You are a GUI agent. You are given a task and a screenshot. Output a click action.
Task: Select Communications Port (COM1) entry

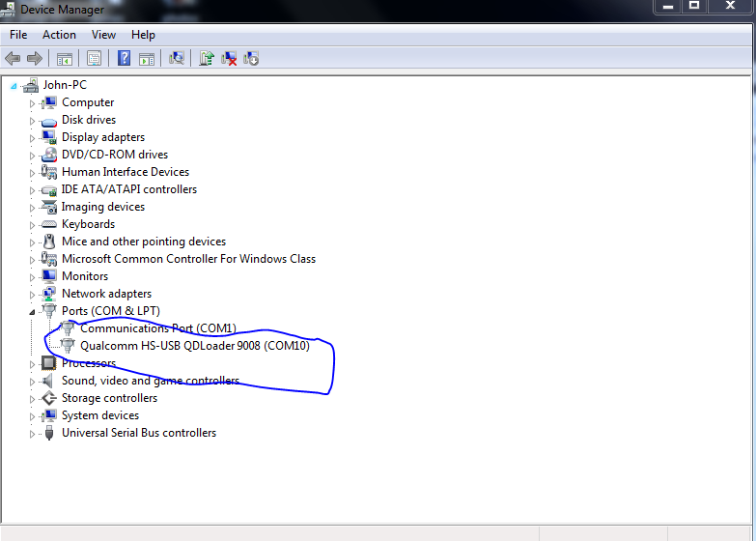click(x=158, y=328)
